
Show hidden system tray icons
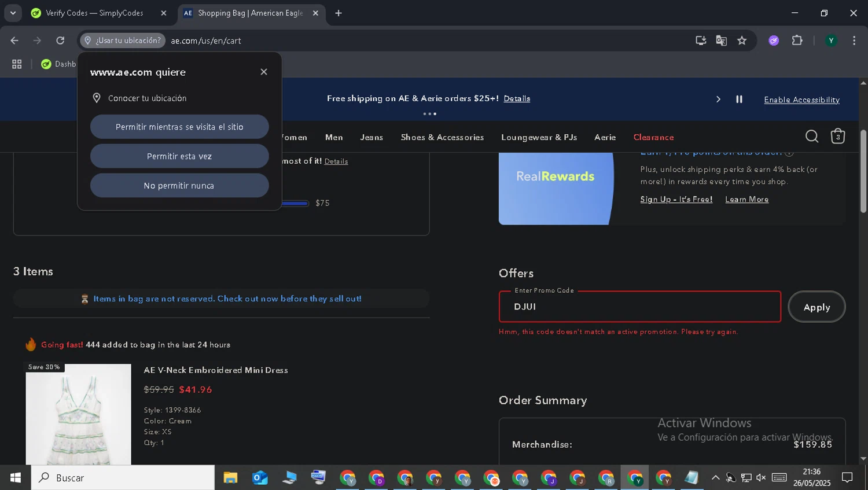tap(715, 478)
